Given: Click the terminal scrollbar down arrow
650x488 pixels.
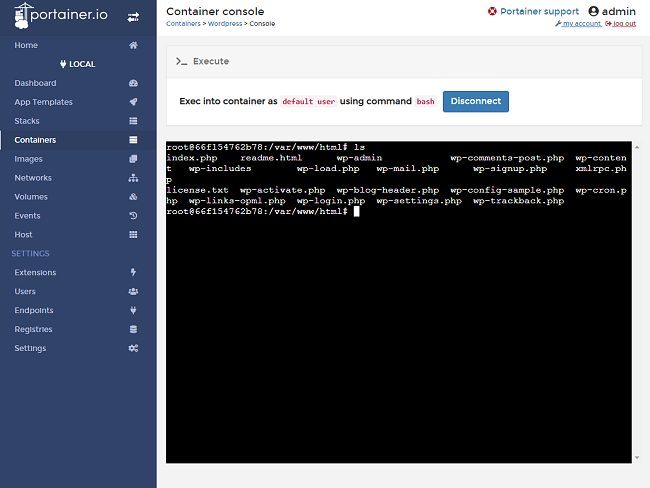Looking at the screenshot, I should pos(637,458).
